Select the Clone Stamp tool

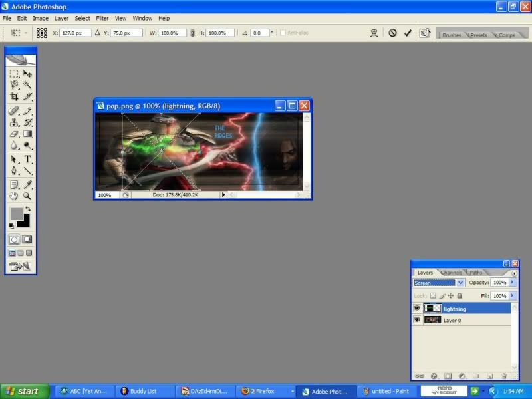coord(14,122)
